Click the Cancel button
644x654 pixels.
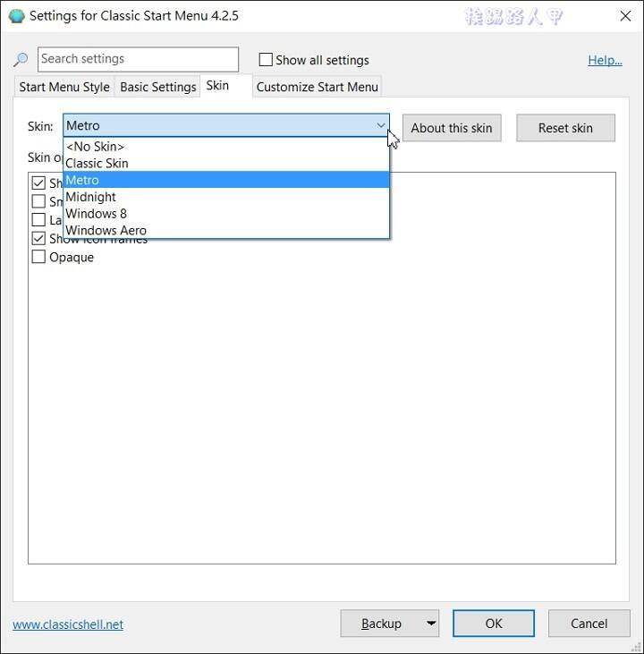pos(589,624)
